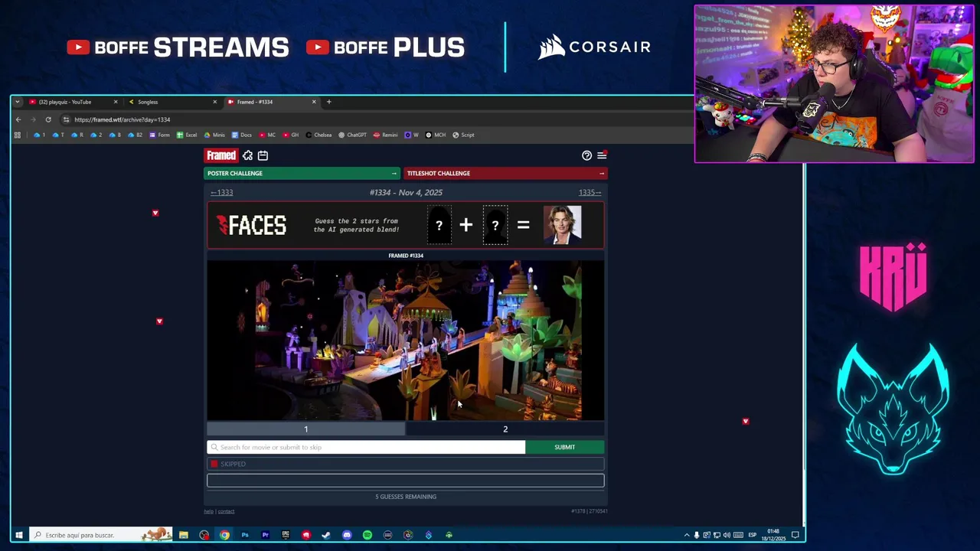The image size is (980, 551).
Task: Open the Script bookmark
Action: click(463, 135)
